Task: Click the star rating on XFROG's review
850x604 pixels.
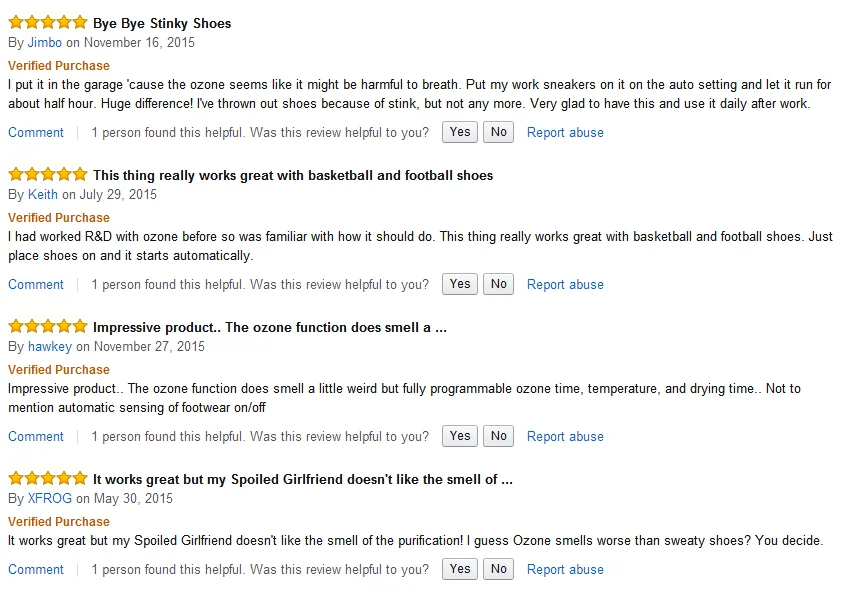Action: [47, 479]
